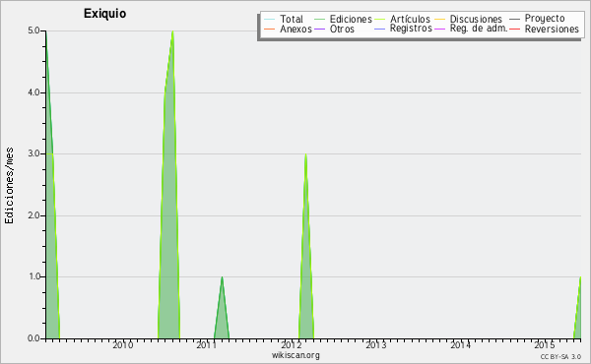Select the "Otros" legend entry
591x364 pixels.
(342, 29)
